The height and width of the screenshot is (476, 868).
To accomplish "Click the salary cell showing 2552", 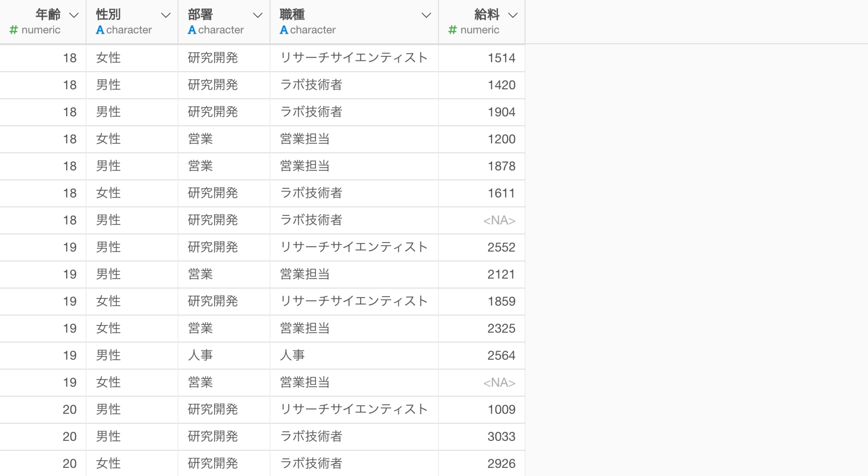I will (x=482, y=247).
